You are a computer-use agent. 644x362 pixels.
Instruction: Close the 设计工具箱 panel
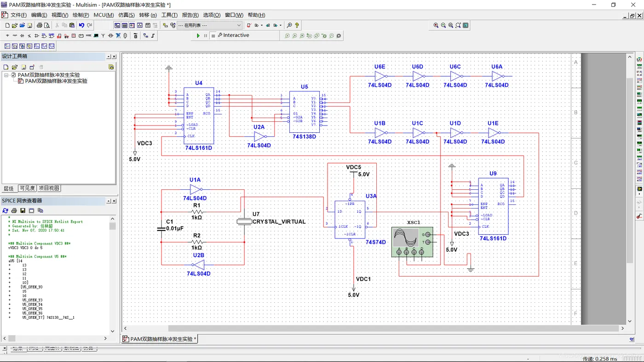click(114, 57)
